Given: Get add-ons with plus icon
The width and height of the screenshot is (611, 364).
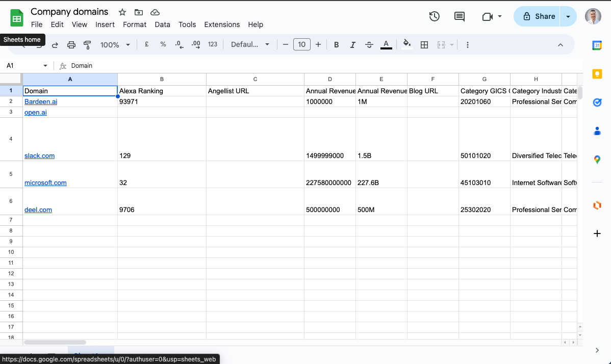Looking at the screenshot, I should coord(597,233).
